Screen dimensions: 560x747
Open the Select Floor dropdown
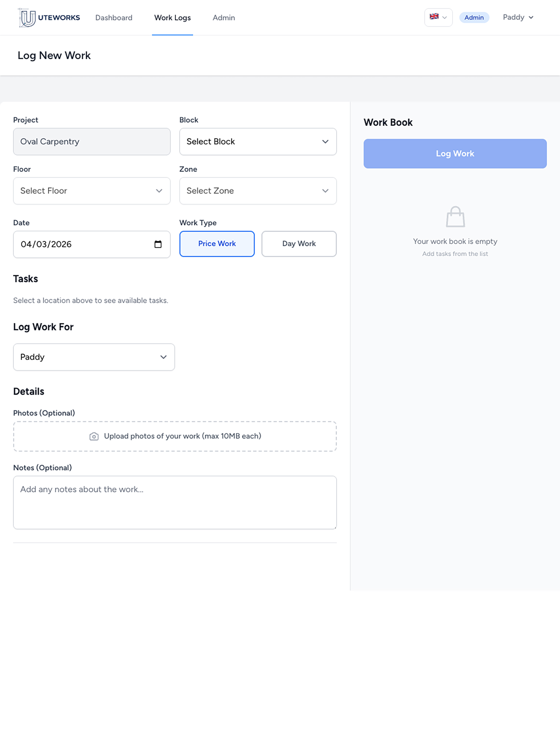click(92, 191)
